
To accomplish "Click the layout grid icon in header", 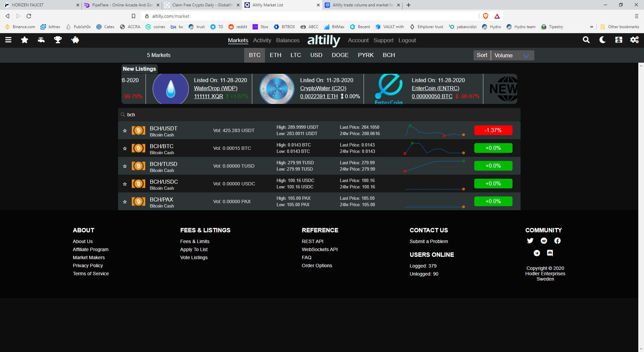I will click(619, 40).
